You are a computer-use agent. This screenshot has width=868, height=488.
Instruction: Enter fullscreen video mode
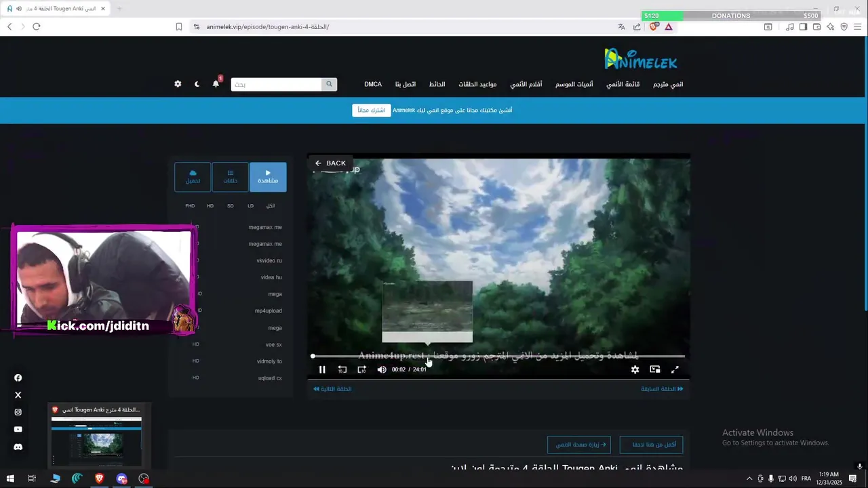pyautogui.click(x=675, y=369)
